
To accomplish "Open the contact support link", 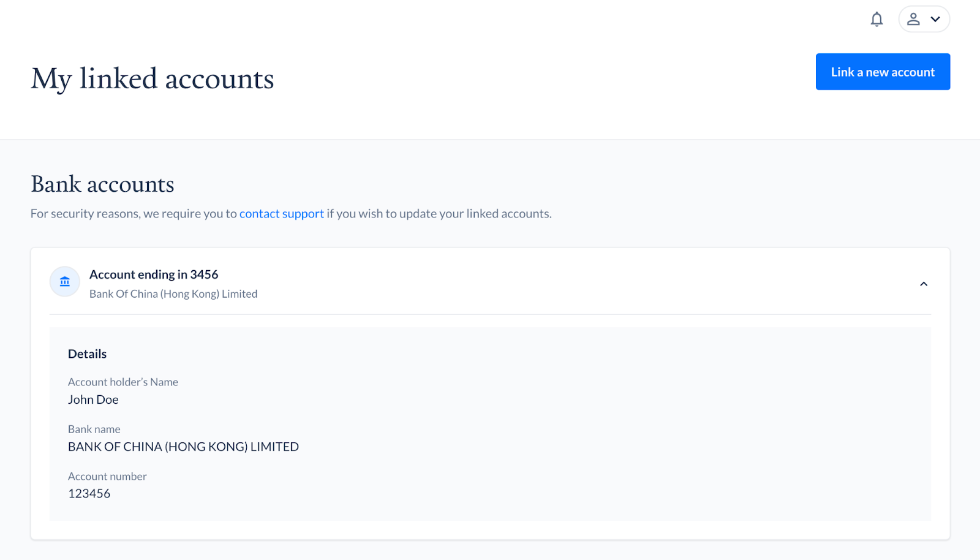I will point(281,214).
